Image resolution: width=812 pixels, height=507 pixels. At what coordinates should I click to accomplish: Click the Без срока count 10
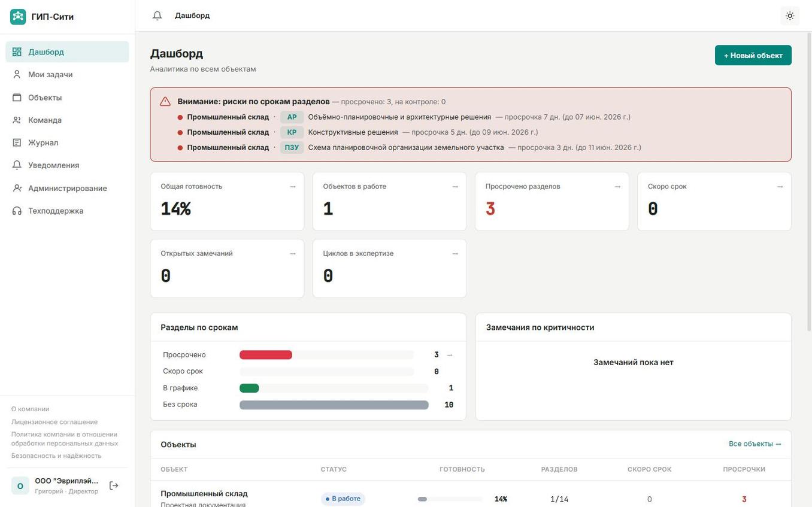pos(449,405)
